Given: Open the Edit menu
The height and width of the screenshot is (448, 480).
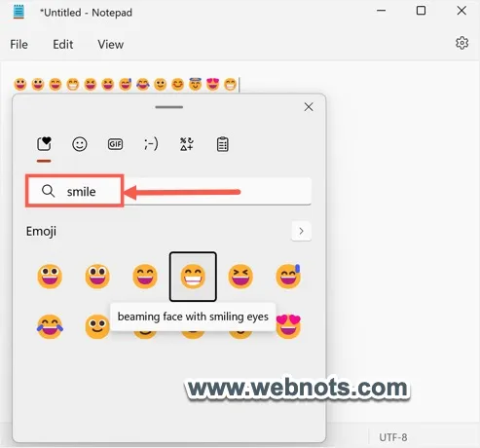Looking at the screenshot, I should tap(63, 45).
